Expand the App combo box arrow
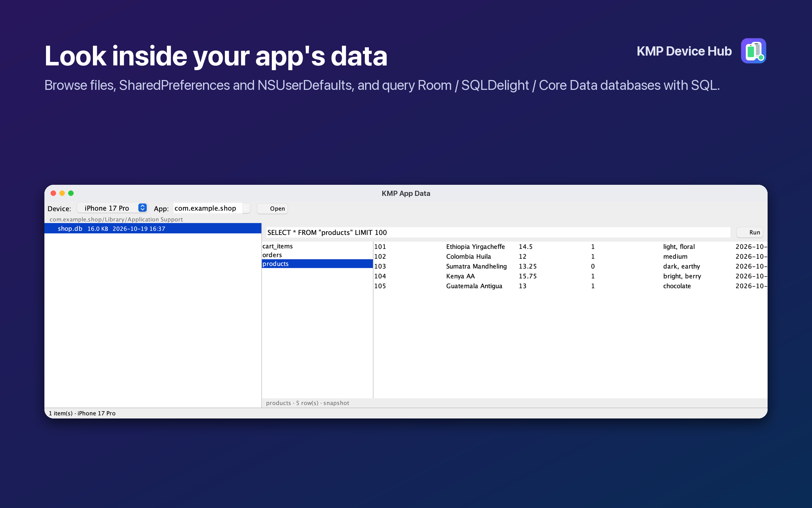The height and width of the screenshot is (508, 812). [246, 208]
